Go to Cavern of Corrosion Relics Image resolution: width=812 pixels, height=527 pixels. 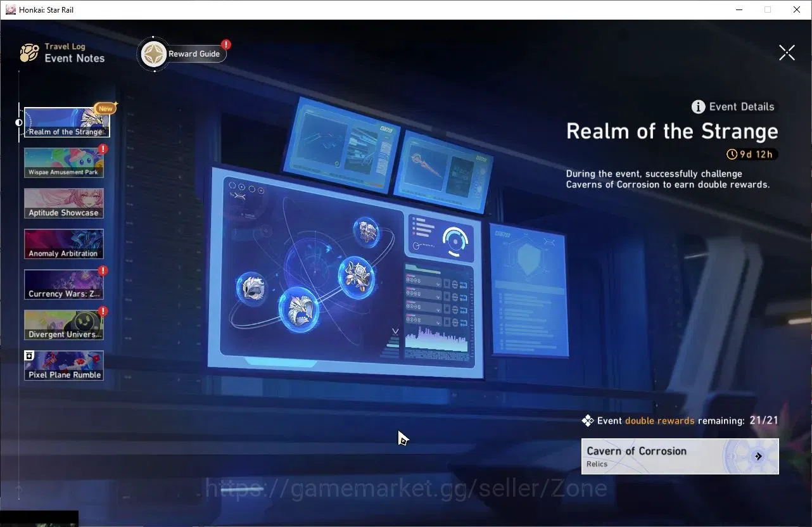pos(680,456)
